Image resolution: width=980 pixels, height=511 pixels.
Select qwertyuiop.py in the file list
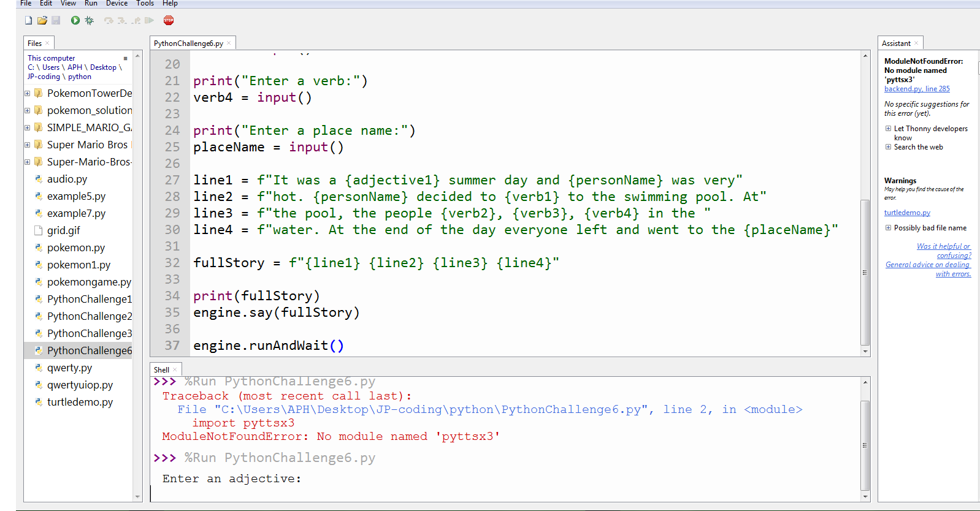[x=80, y=385]
